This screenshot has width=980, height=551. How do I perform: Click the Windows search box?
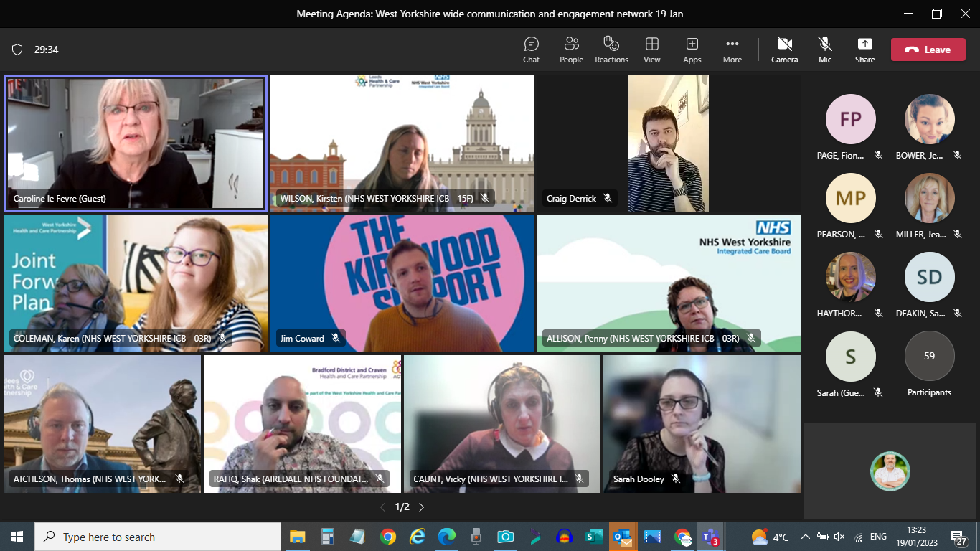158,537
